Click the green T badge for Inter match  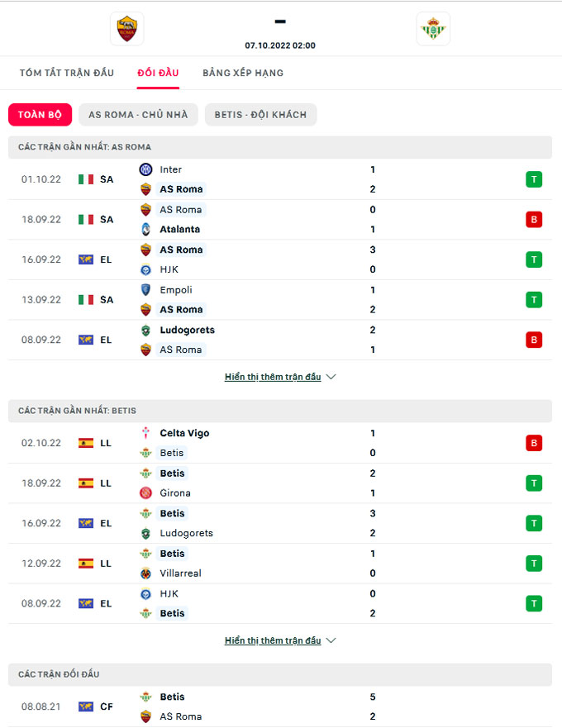coord(534,179)
